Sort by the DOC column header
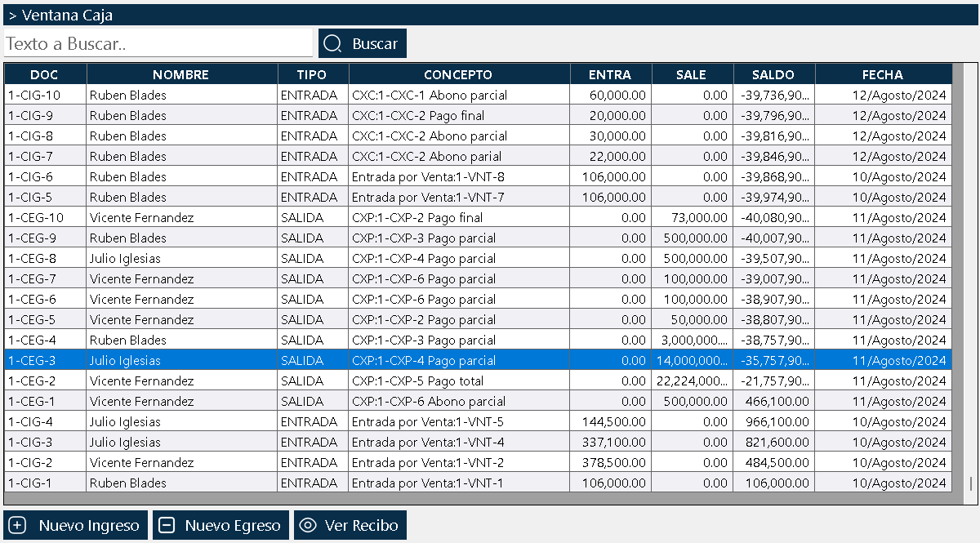 pyautogui.click(x=45, y=74)
